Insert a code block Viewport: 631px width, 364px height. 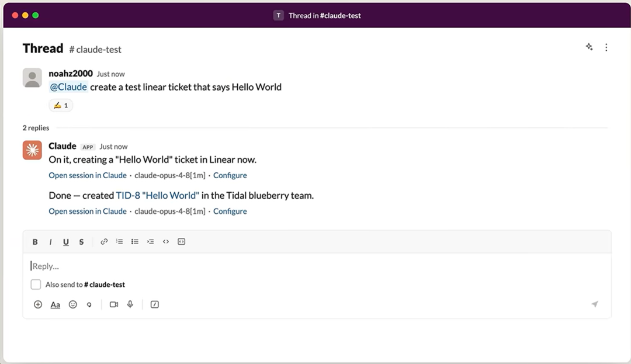[182, 241]
